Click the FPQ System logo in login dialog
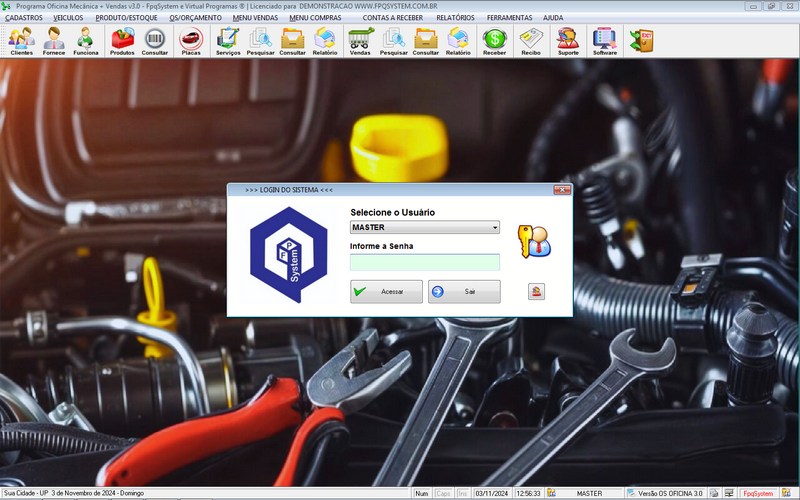800x500 pixels. pyautogui.click(x=288, y=255)
